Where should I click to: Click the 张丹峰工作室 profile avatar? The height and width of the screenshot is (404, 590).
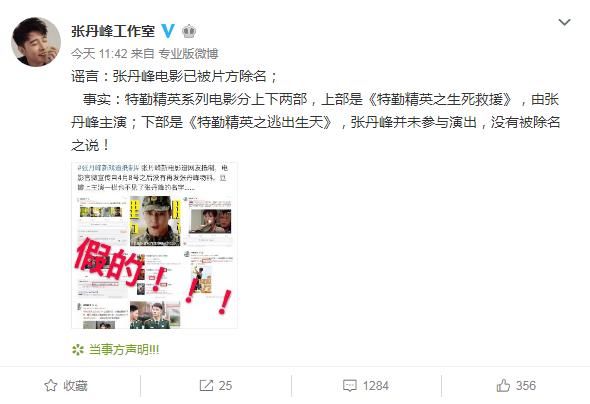click(36, 42)
